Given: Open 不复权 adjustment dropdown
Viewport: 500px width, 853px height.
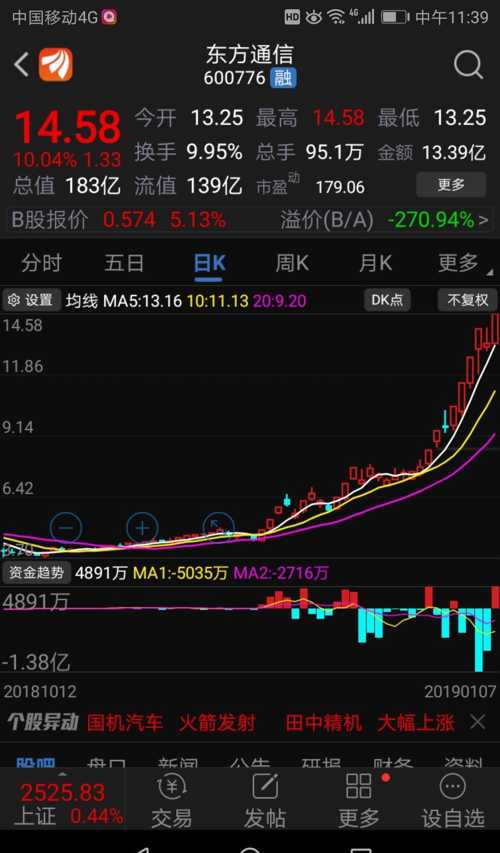Looking at the screenshot, I should [x=467, y=300].
